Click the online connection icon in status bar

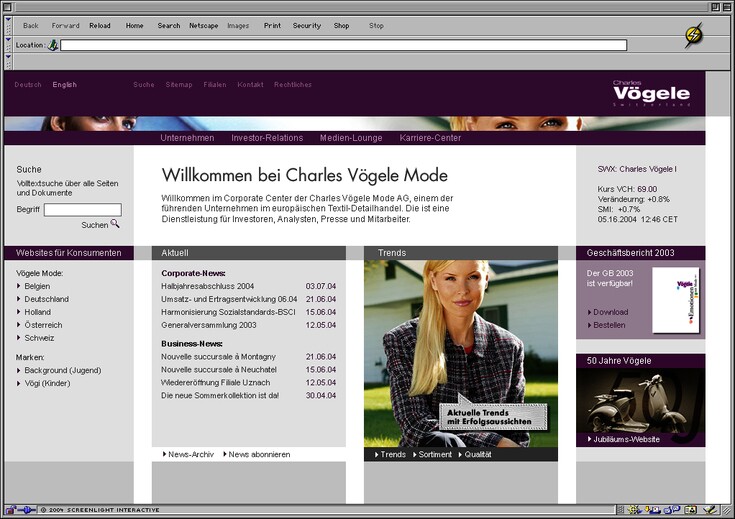point(27,510)
